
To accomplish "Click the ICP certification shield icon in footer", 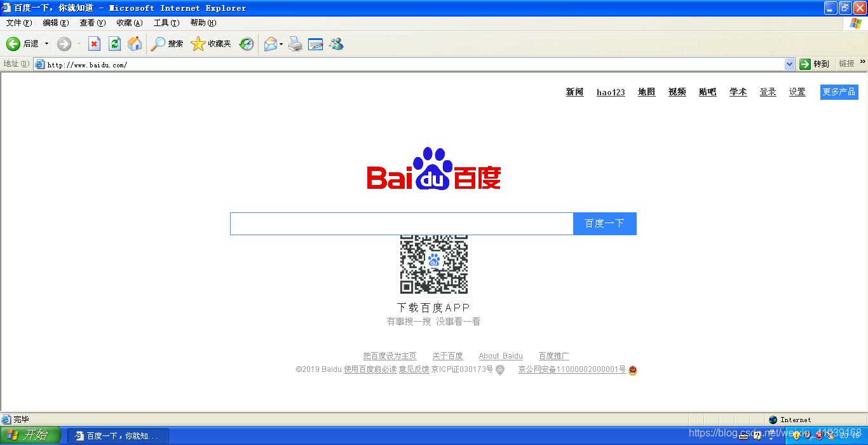I will (500, 370).
